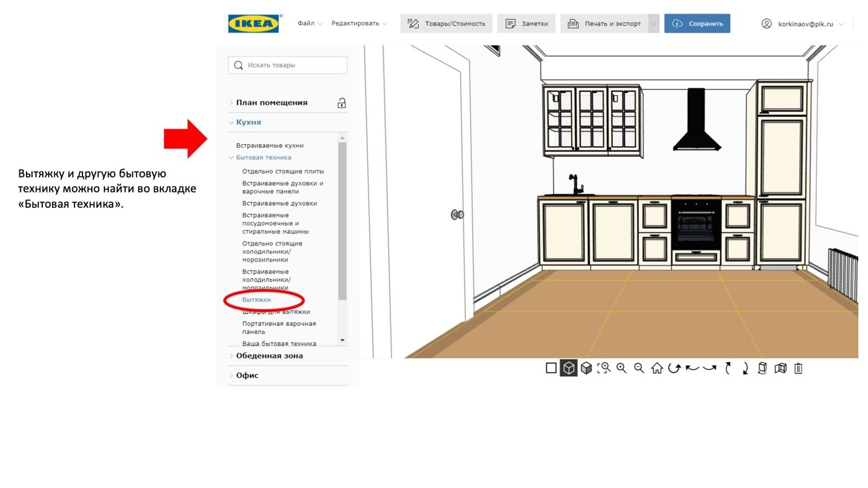Expand the Офис section
Image resolution: width=868 pixels, height=488 pixels.
[x=247, y=375]
